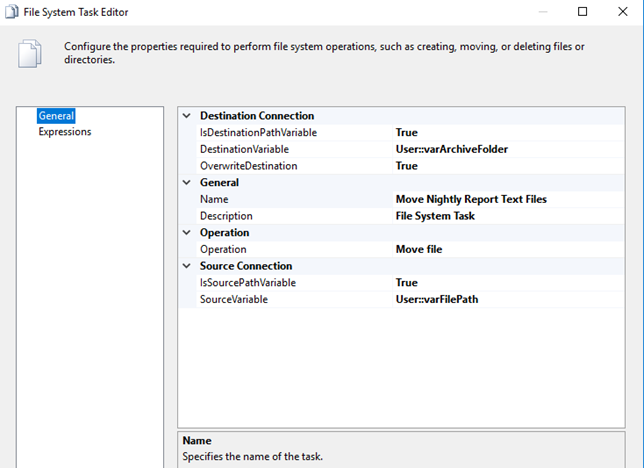Image resolution: width=644 pixels, height=468 pixels.
Task: Collapse the Source Connection section
Action: pyautogui.click(x=187, y=266)
